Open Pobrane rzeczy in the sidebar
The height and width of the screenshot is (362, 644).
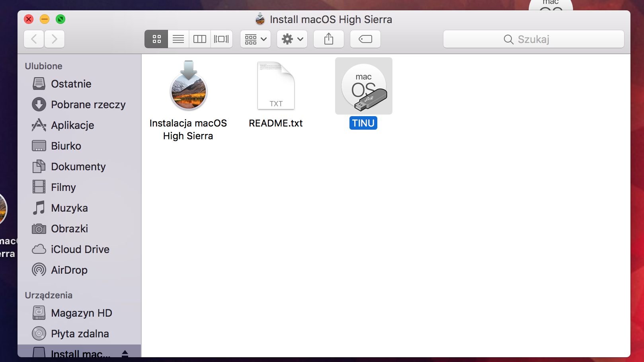point(79,105)
